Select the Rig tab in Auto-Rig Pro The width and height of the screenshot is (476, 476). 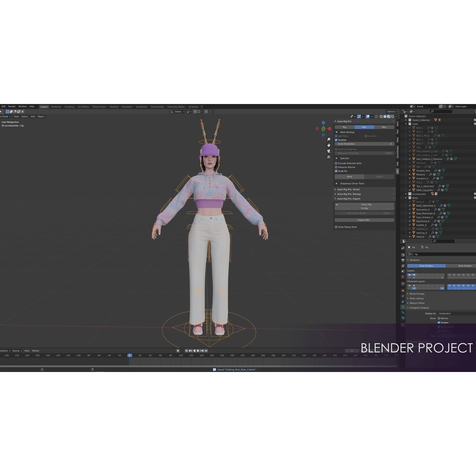click(x=345, y=127)
